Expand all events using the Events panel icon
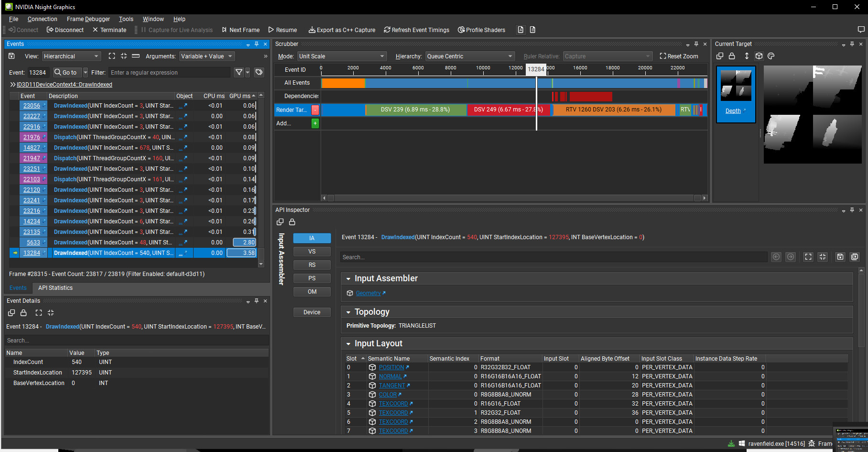 click(112, 56)
